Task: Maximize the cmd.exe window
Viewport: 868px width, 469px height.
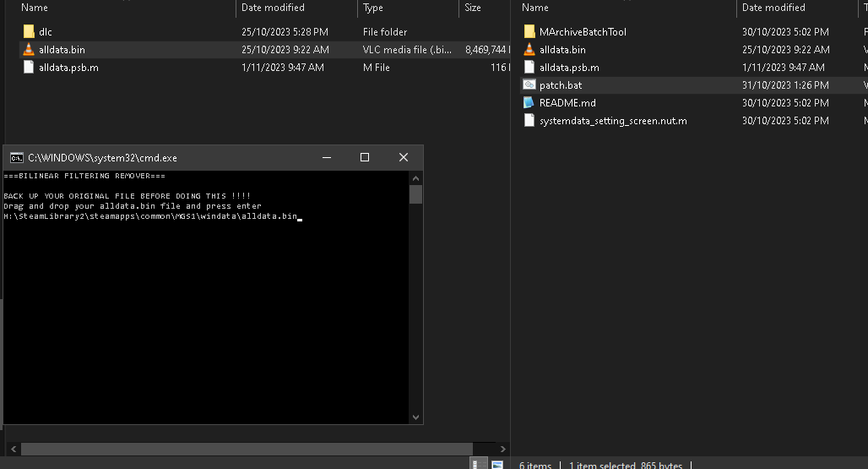Action: coord(364,157)
